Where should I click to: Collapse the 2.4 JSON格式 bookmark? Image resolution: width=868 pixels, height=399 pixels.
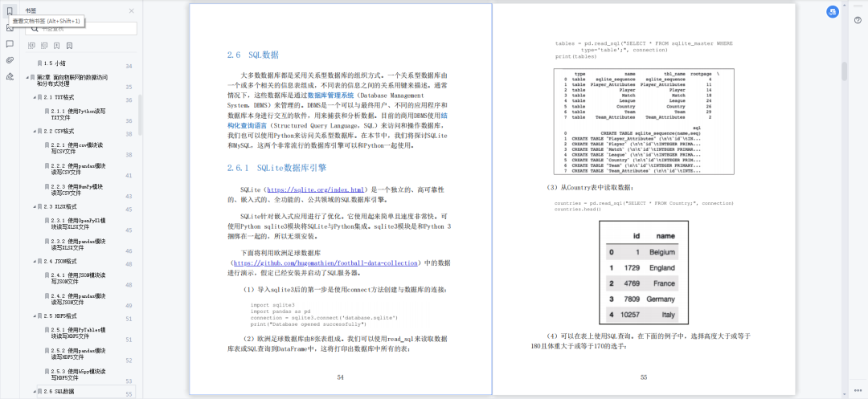[x=35, y=261]
